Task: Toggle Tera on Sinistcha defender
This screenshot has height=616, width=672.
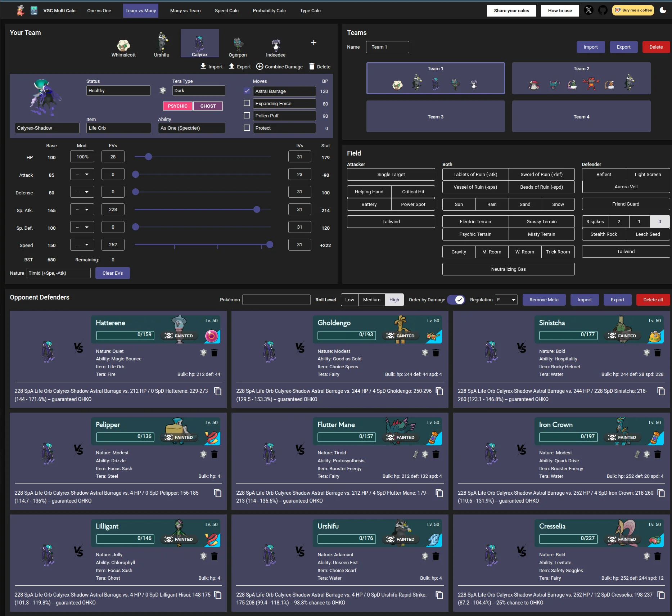Action: (647, 352)
